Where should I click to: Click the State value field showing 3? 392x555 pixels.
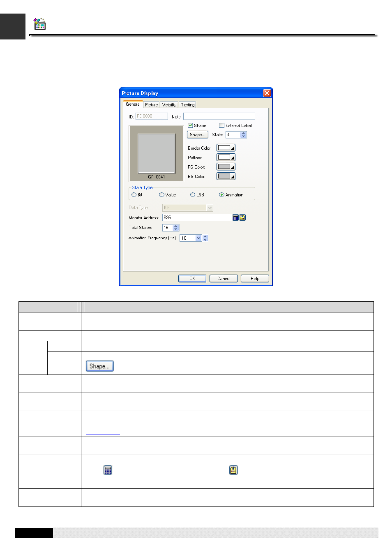(233, 135)
